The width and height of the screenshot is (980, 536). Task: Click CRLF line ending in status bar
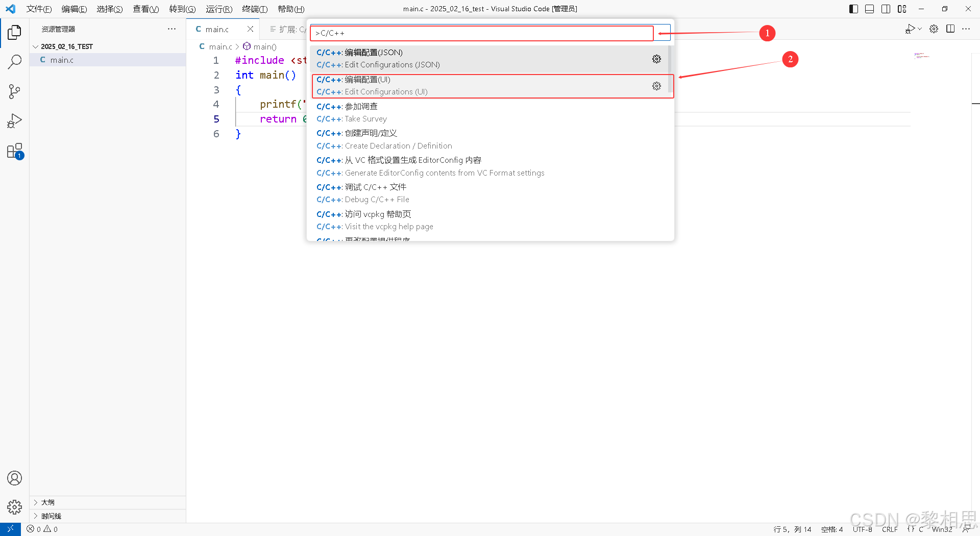click(x=890, y=529)
